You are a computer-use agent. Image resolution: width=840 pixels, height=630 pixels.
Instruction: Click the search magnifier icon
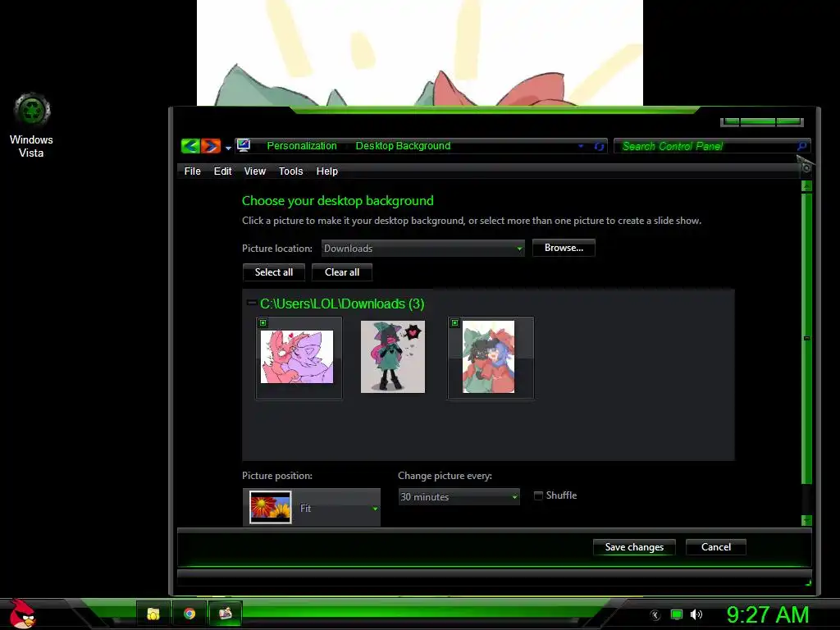801,146
